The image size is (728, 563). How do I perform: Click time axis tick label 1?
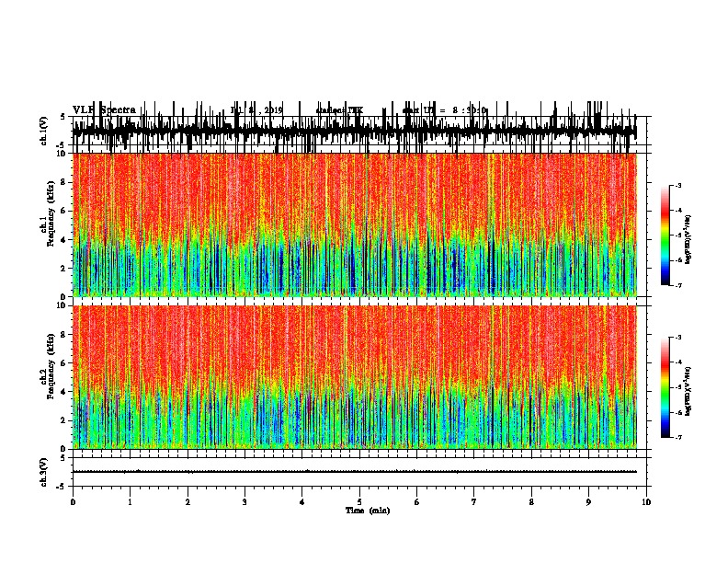(130, 502)
